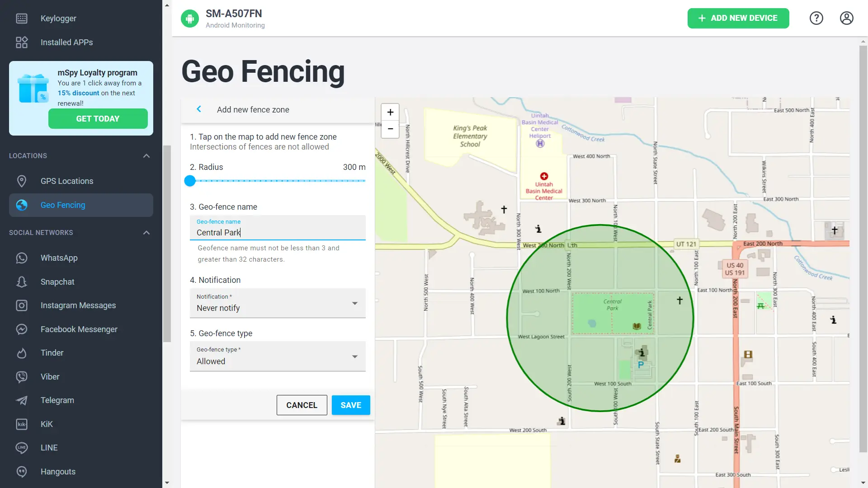Click the Telegram paper plane icon
Viewport: 868px width, 488px height.
tap(22, 400)
